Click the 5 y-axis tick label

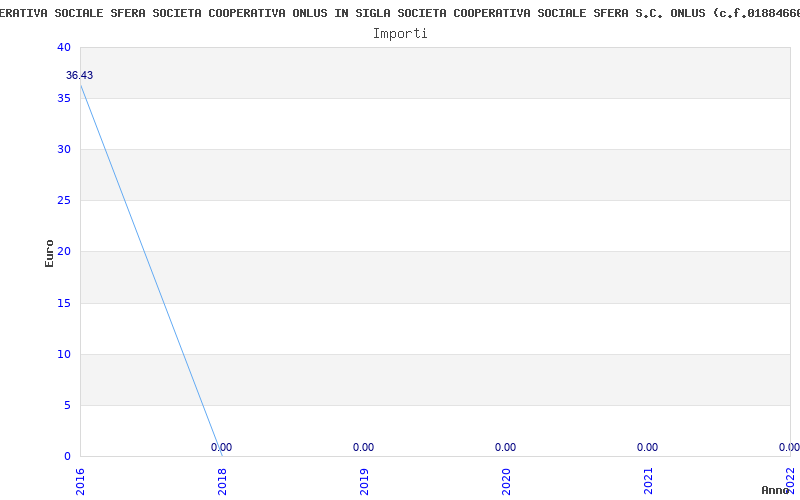[x=67, y=406]
